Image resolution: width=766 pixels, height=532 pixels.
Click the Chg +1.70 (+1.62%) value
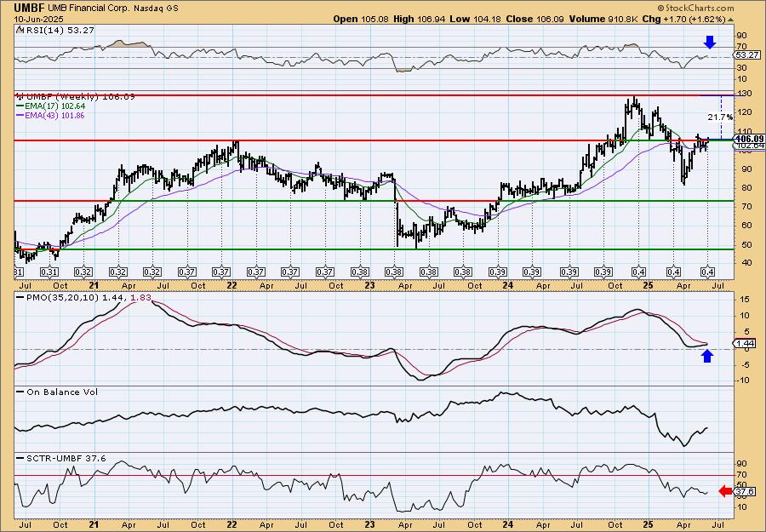[684, 19]
